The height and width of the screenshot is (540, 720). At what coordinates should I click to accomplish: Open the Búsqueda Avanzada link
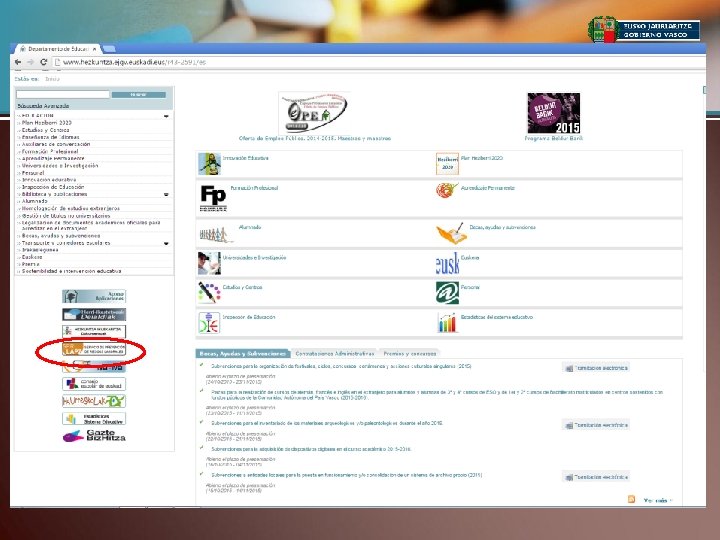pyautogui.click(x=43, y=106)
